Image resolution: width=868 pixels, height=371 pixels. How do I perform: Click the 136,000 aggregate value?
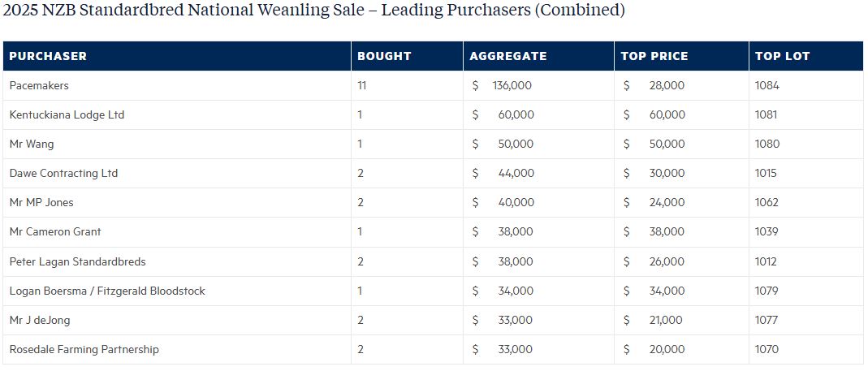(512, 85)
